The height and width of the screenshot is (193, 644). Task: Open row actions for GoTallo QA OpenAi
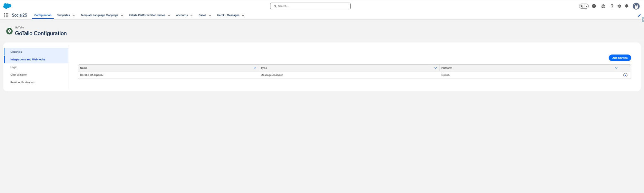[625, 75]
